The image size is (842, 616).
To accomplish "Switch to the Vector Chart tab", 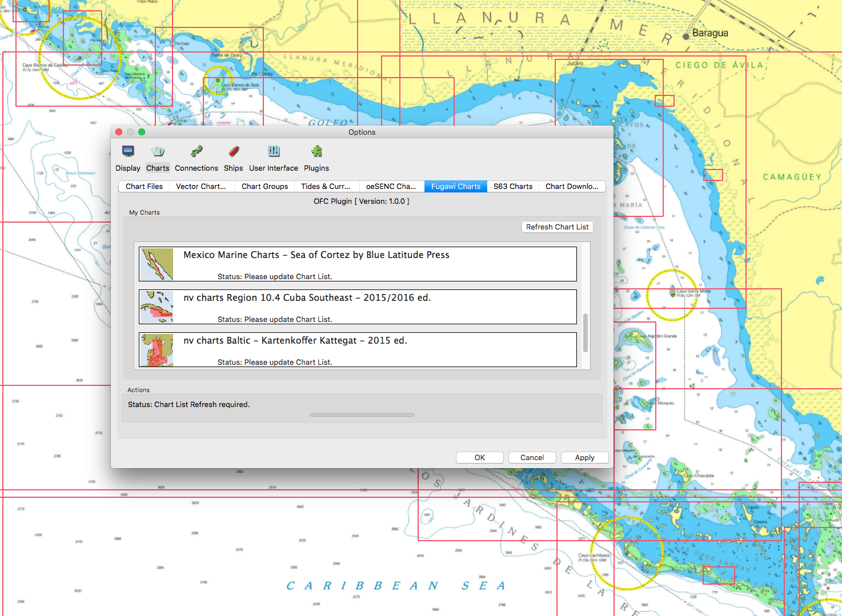I will pos(201,186).
